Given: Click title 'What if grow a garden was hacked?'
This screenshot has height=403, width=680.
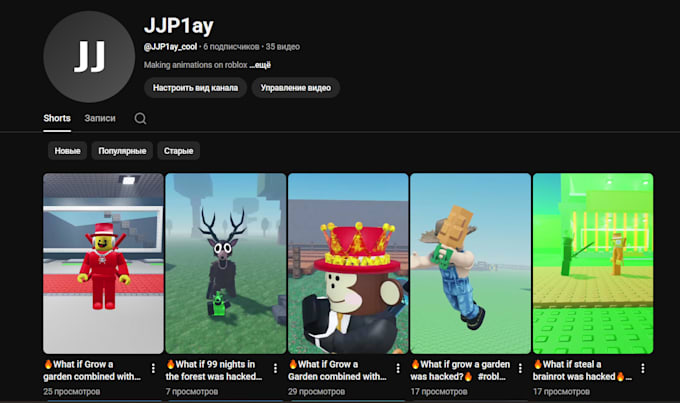Looking at the screenshot, I should tap(461, 370).
